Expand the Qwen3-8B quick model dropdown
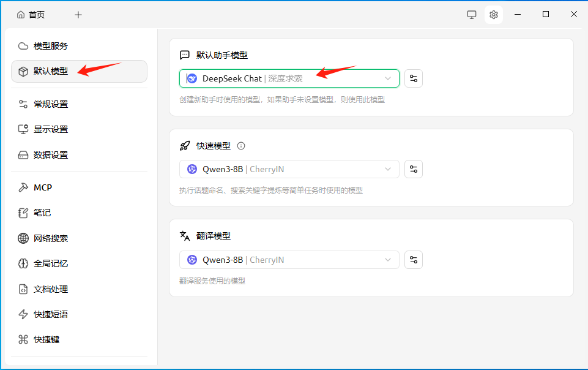 tap(289, 169)
